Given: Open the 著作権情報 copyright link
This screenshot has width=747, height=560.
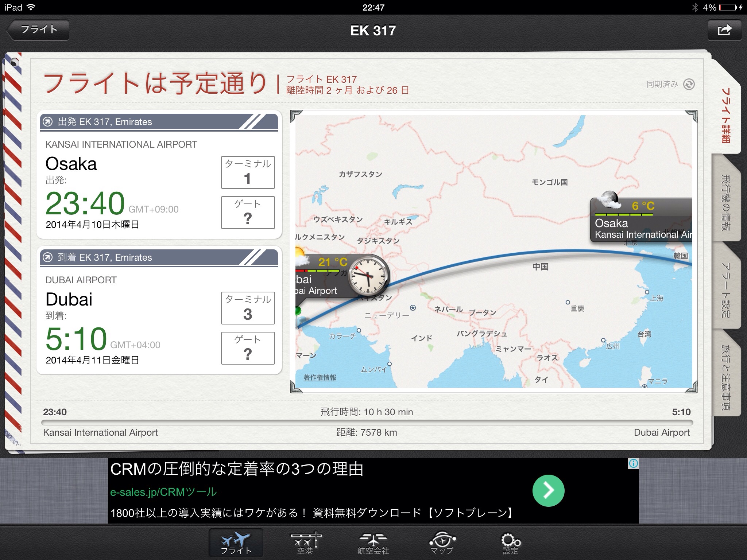Looking at the screenshot, I should tap(320, 377).
